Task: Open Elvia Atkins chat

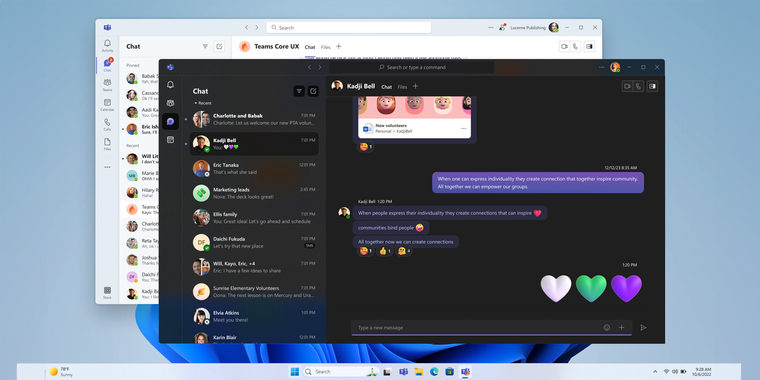Action: coord(254,317)
